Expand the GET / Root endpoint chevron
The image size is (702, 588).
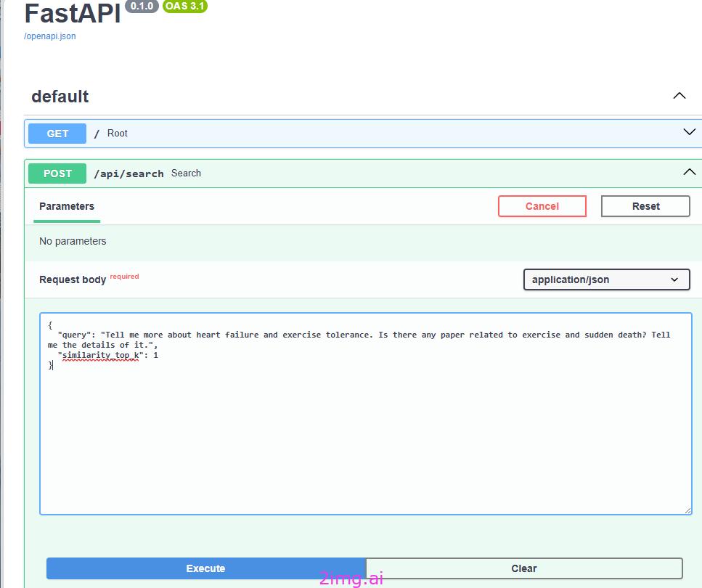pos(690,132)
